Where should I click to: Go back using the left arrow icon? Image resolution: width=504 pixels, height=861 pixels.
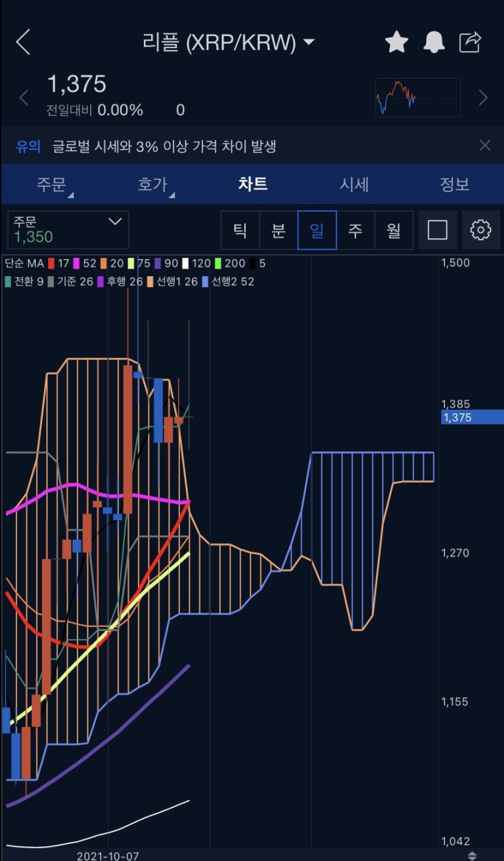click(23, 42)
